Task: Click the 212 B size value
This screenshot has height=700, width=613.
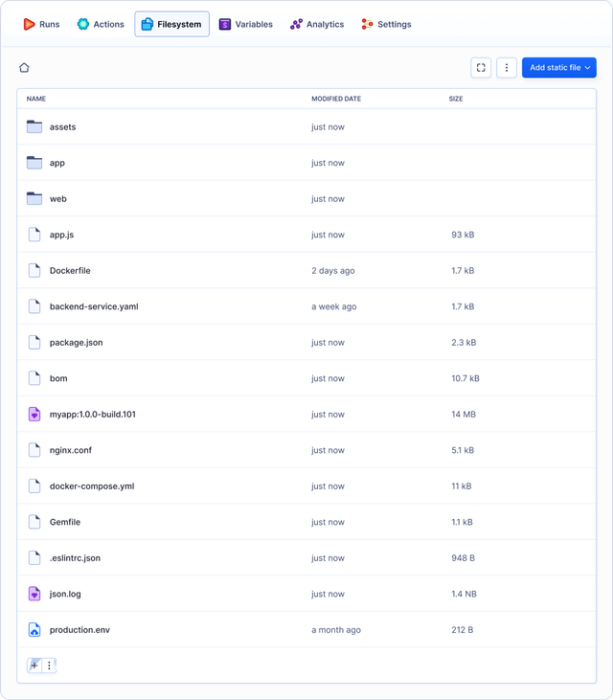Action: point(462,630)
